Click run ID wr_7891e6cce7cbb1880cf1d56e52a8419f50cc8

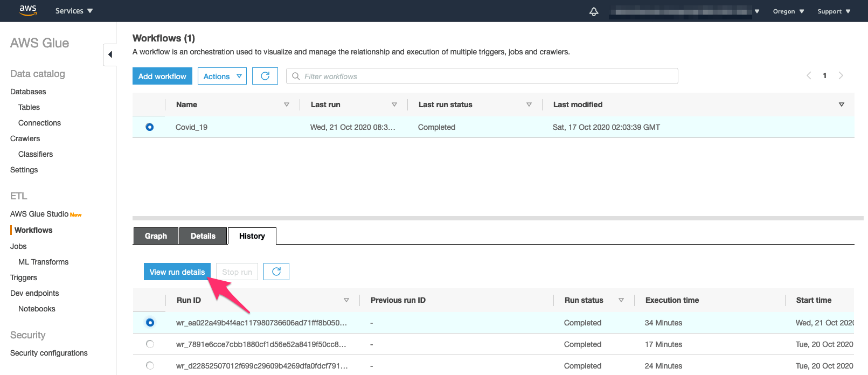click(261, 344)
